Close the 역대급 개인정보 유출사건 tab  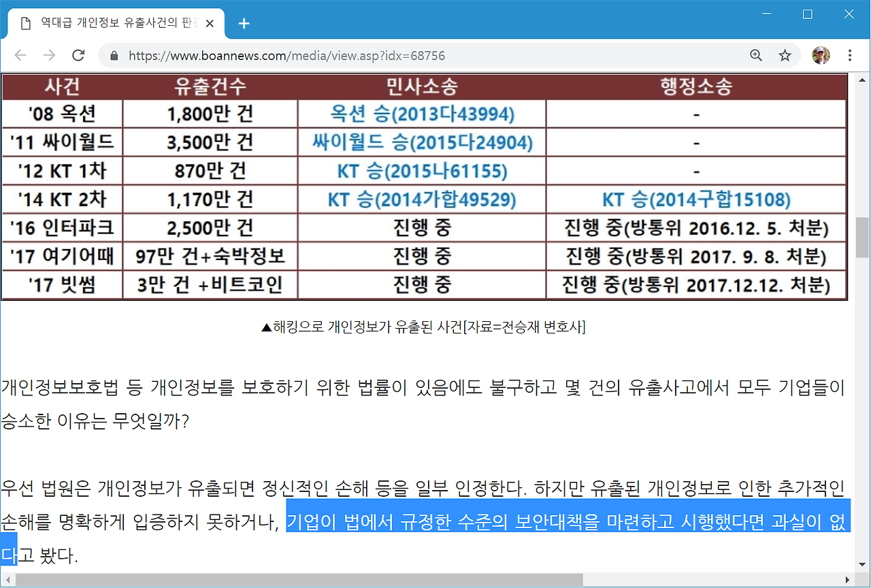[210, 24]
